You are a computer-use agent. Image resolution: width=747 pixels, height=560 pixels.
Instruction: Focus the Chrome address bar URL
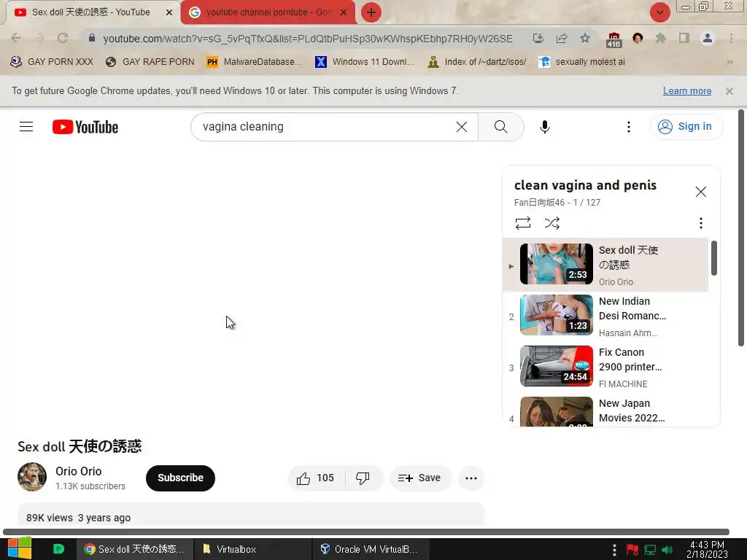point(308,39)
